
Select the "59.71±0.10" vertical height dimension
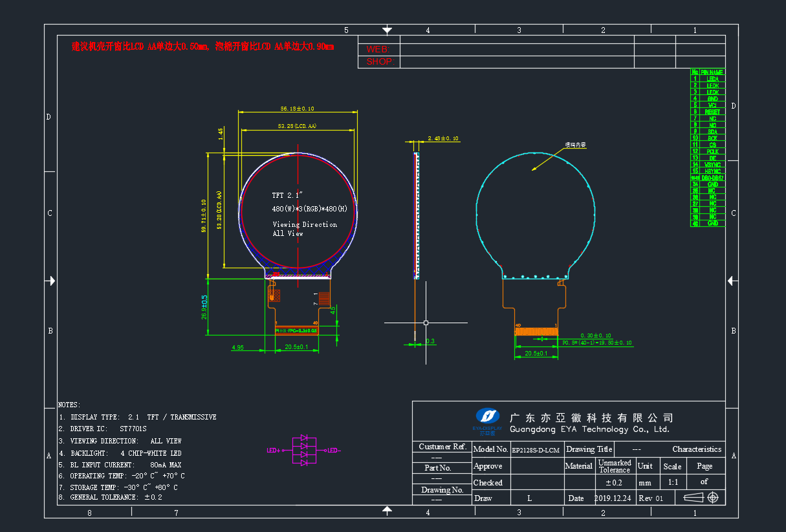pos(204,216)
